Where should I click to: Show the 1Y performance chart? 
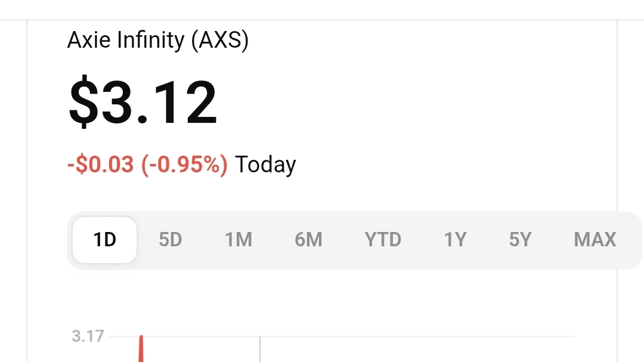click(454, 239)
